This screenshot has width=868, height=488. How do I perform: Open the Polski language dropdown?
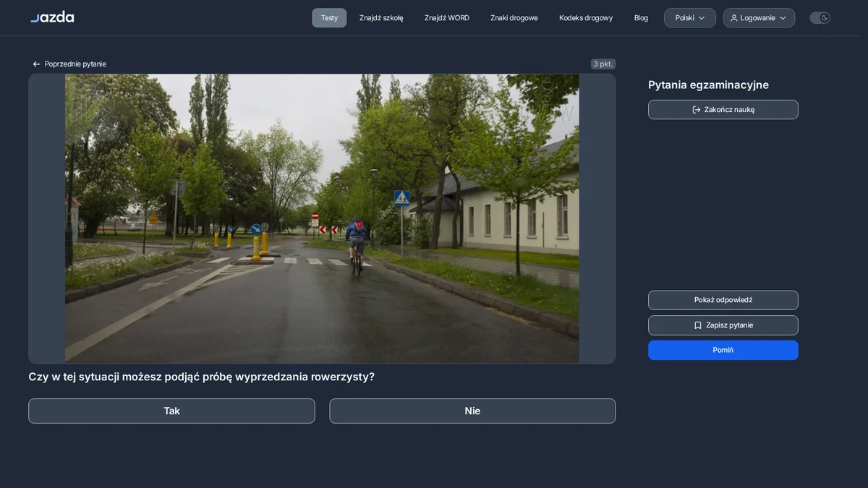690,18
